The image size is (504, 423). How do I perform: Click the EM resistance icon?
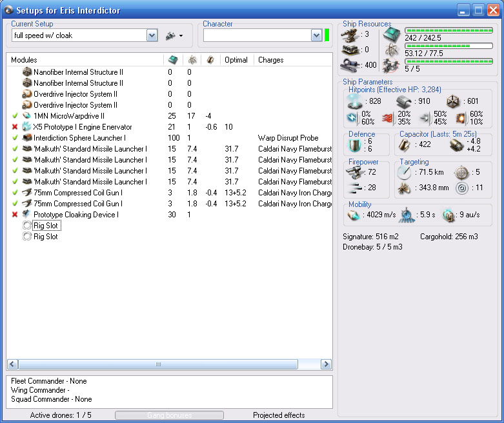pos(352,118)
